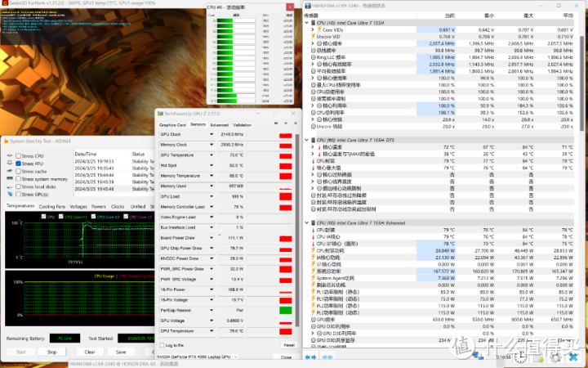Enable Stress local disks checkbox
588x368 pixels.
tap(18, 186)
